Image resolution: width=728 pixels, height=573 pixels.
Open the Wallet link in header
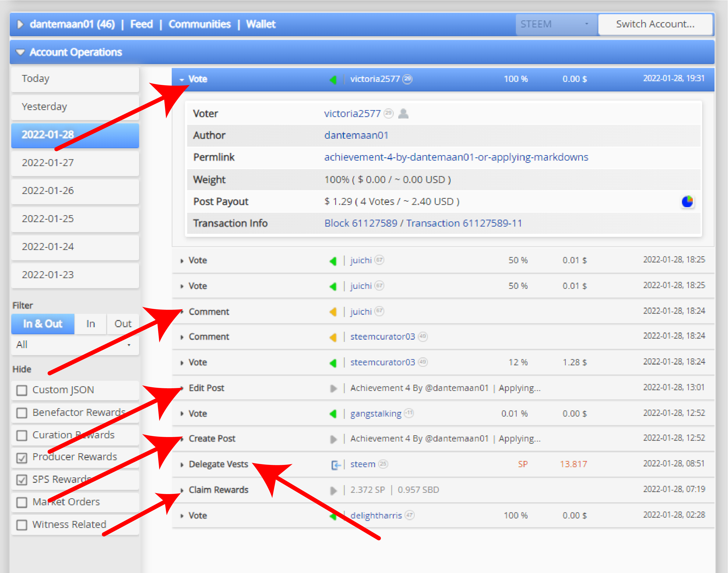pos(261,24)
